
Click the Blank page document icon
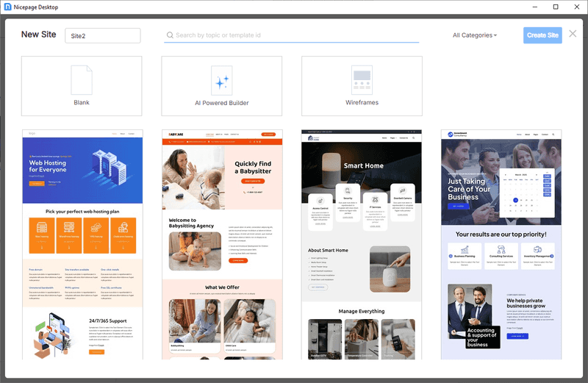click(x=82, y=80)
